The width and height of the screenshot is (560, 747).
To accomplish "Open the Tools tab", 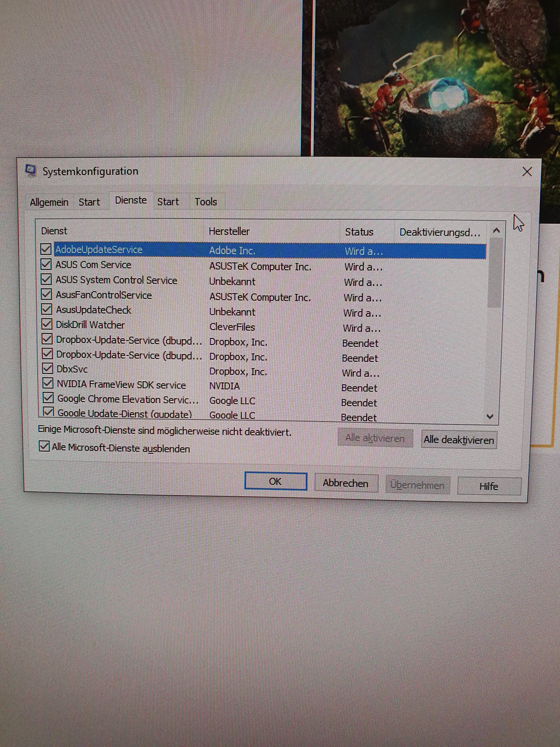I will pyautogui.click(x=206, y=202).
